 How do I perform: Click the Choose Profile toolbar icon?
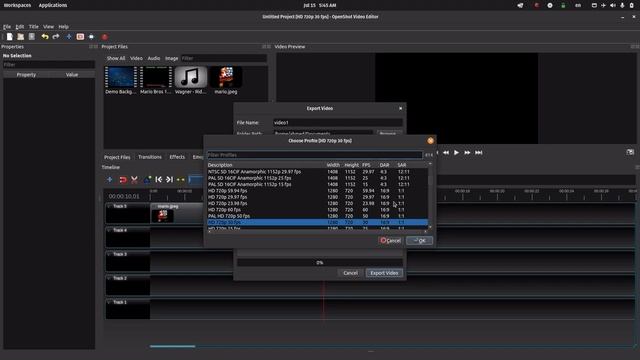pyautogui.click(x=80, y=37)
